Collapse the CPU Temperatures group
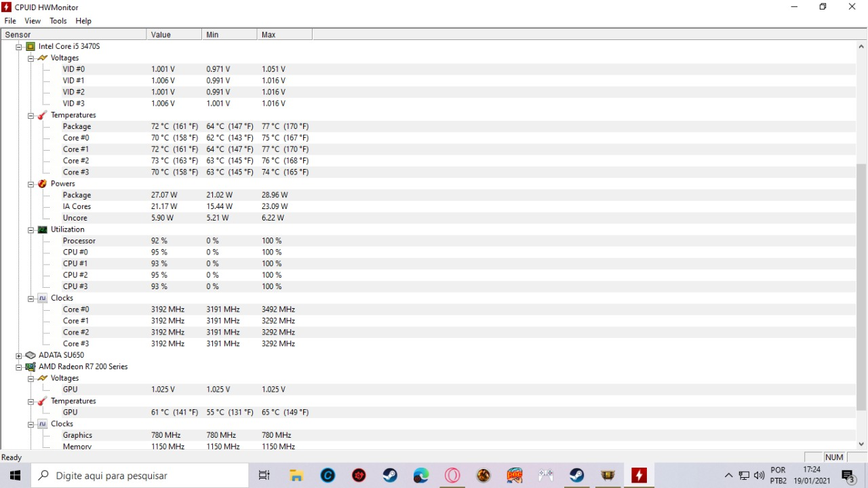Screen dimensions: 868x488 31,115
